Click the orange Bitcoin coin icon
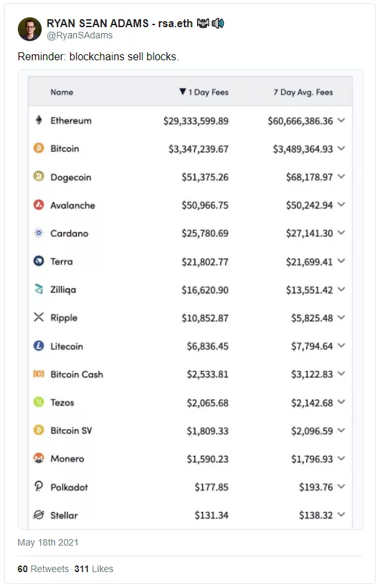This screenshot has width=381, height=588. pyautogui.click(x=38, y=148)
